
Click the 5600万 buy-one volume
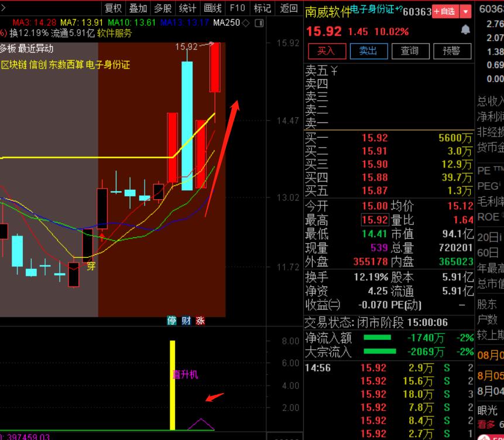[455, 138]
